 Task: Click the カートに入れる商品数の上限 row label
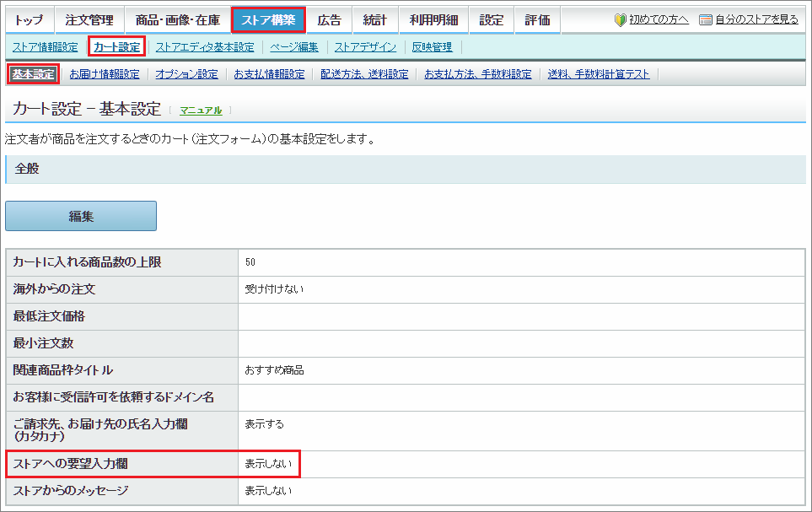click(x=87, y=262)
